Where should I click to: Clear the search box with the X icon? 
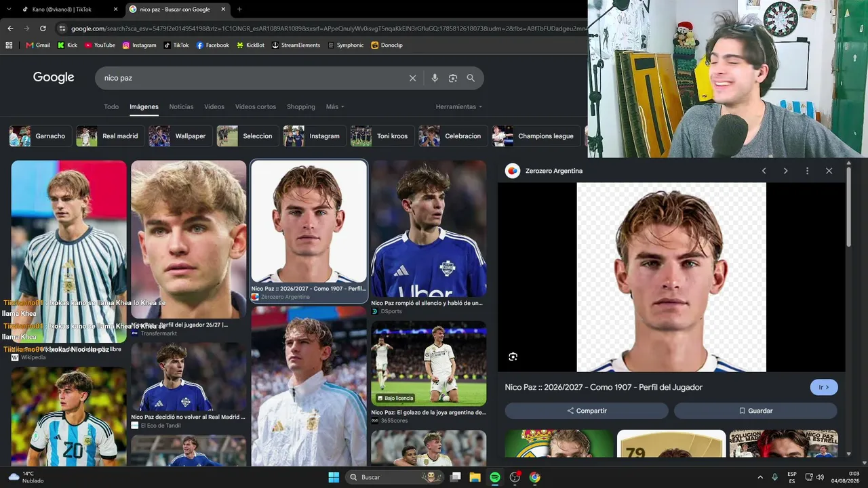click(x=412, y=78)
